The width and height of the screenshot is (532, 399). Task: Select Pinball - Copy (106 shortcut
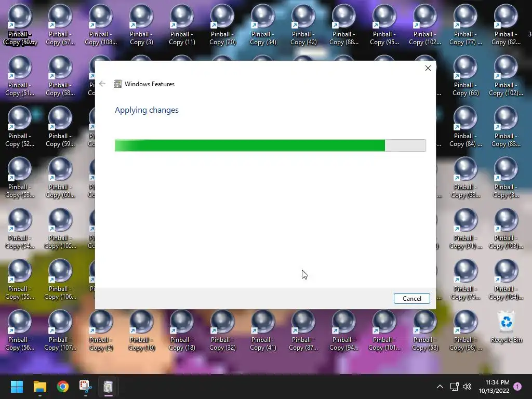point(60,280)
